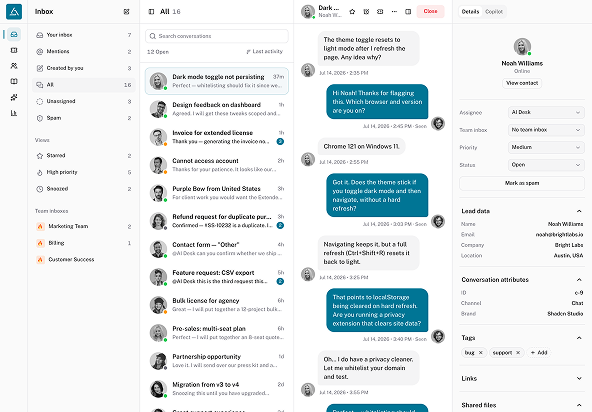
Task: Open the contacts icon in the left rail
Action: [x=14, y=66]
